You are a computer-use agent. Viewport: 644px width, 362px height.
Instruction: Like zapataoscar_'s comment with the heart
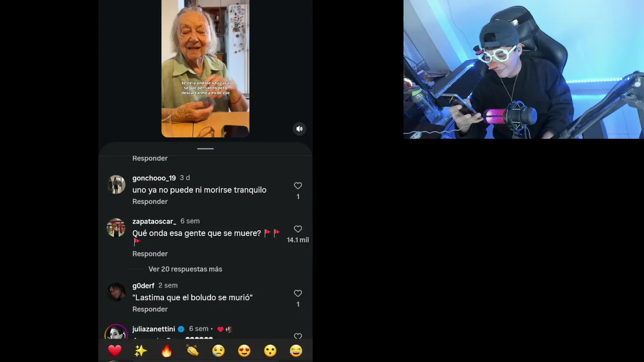(x=298, y=229)
